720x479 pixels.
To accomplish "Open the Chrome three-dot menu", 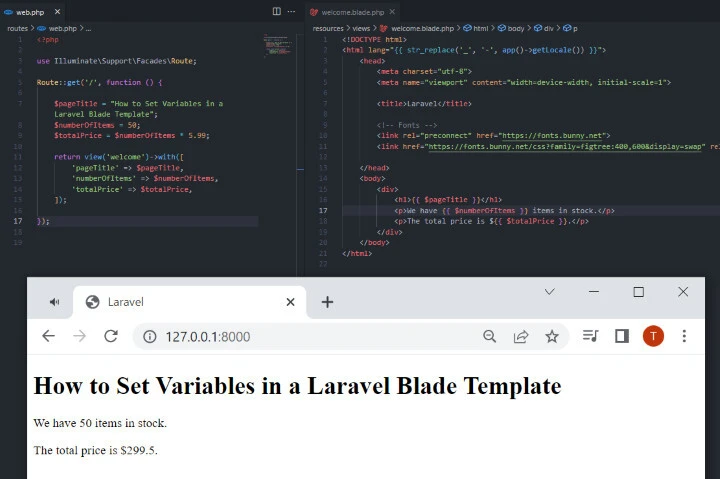I will click(684, 336).
